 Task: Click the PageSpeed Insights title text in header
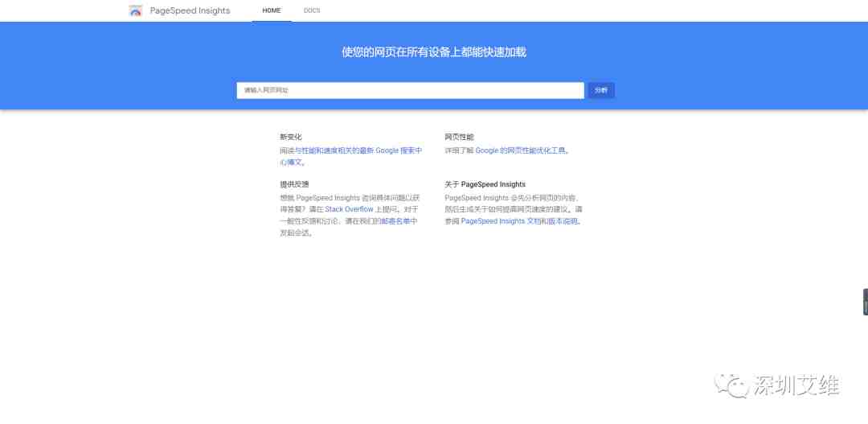(x=190, y=10)
